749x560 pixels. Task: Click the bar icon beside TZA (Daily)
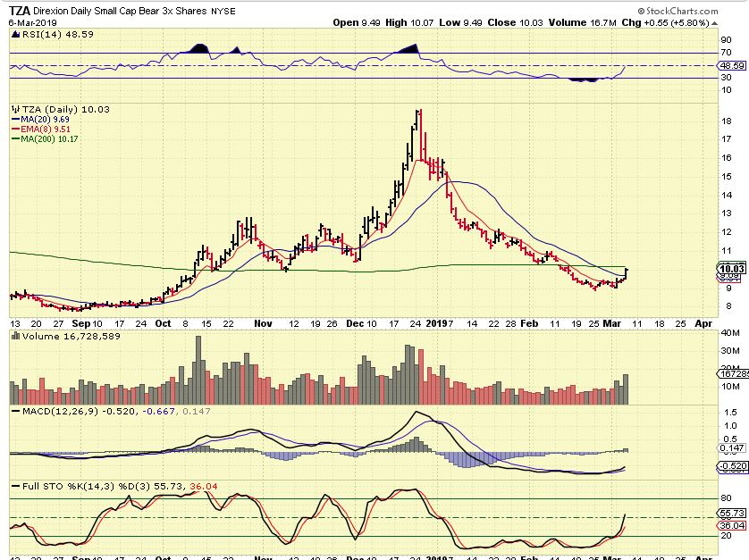coord(16,109)
